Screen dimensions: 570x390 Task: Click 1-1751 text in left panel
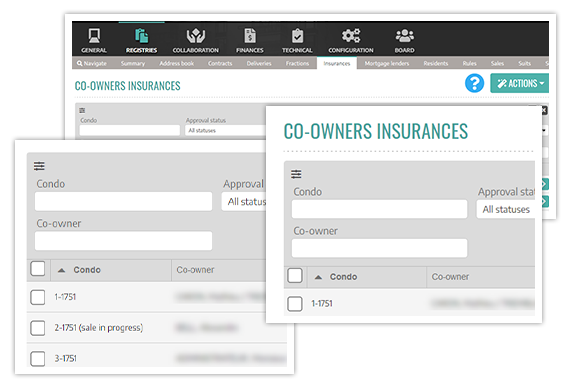[x=65, y=297]
